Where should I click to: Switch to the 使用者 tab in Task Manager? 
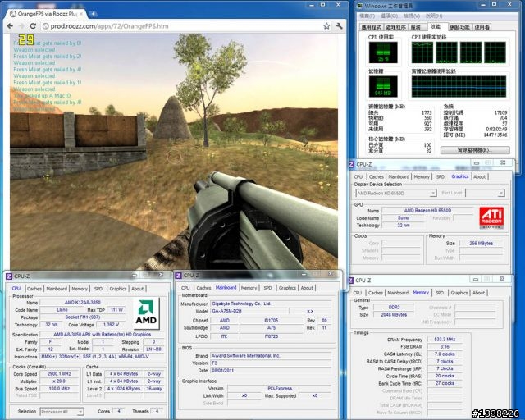[482, 27]
